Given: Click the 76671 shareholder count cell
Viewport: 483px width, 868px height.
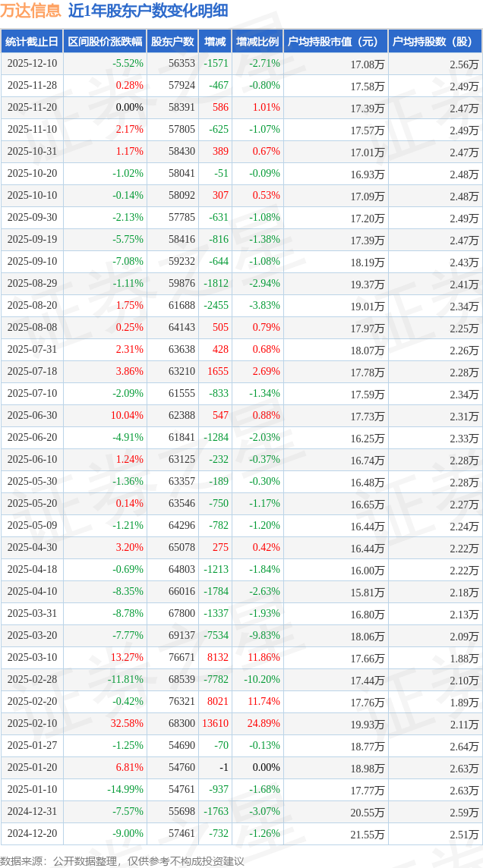Looking at the screenshot, I should (182, 658).
